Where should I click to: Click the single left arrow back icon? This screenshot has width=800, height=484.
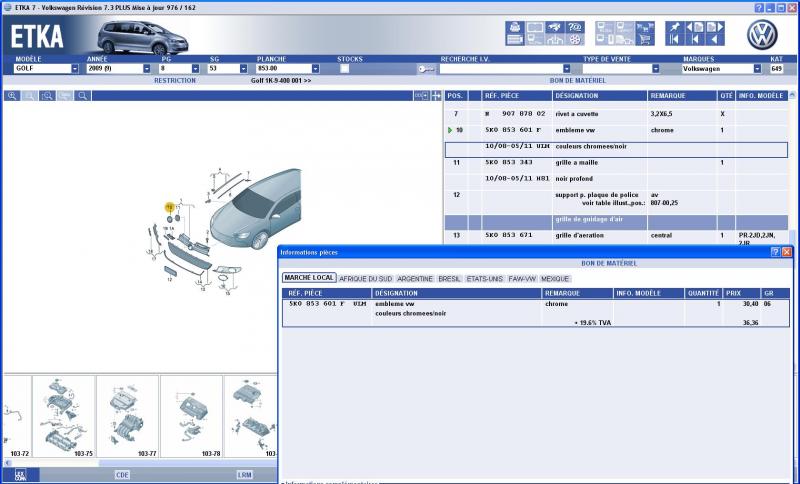pos(715,39)
